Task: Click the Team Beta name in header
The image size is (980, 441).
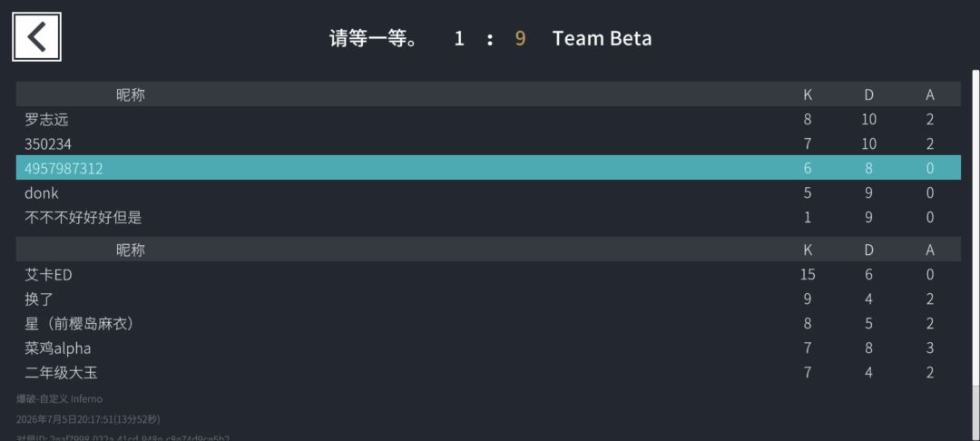Action: [602, 38]
